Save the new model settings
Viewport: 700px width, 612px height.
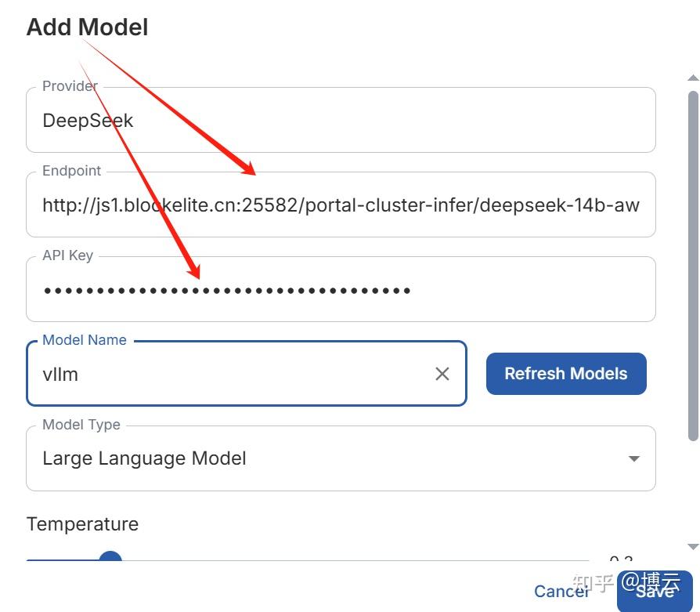pyautogui.click(x=655, y=592)
